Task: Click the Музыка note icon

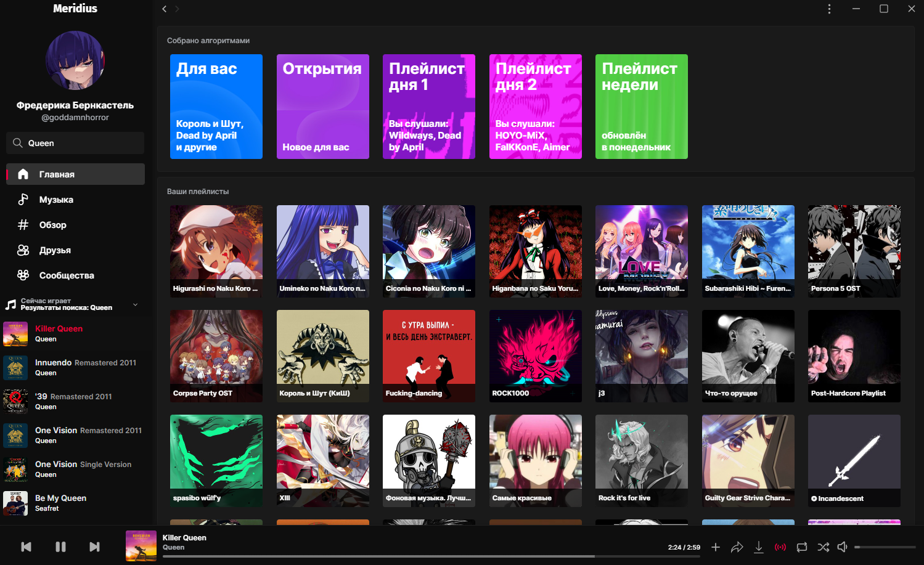Action: pos(23,199)
